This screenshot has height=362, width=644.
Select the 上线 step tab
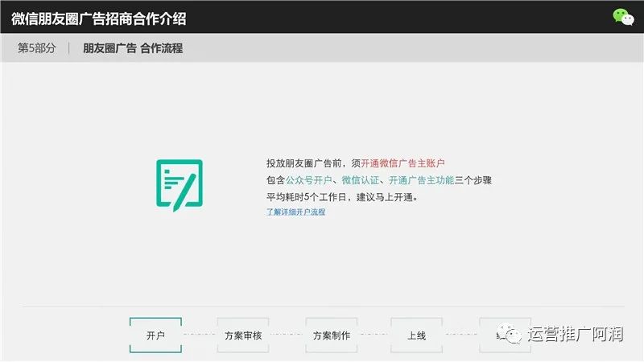point(416,335)
